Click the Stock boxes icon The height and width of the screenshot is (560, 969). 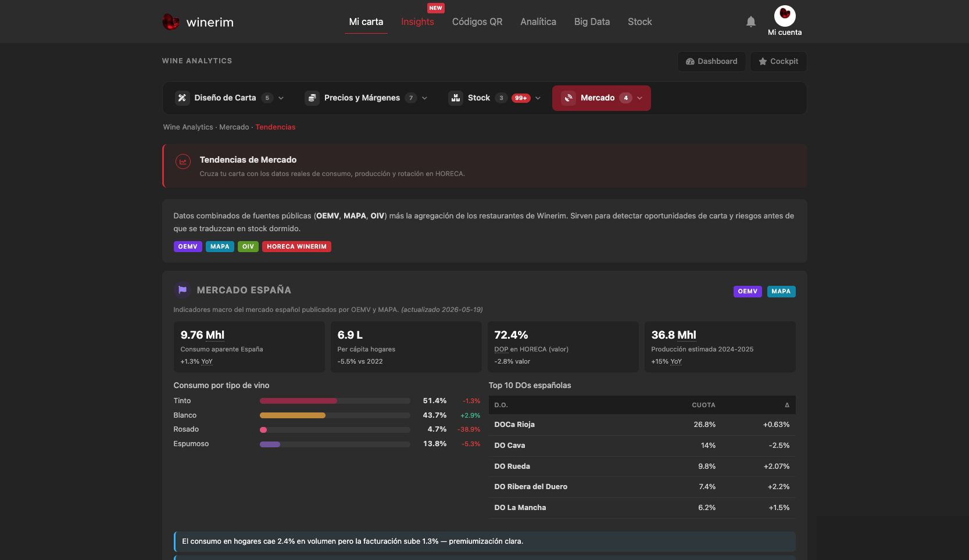click(456, 98)
